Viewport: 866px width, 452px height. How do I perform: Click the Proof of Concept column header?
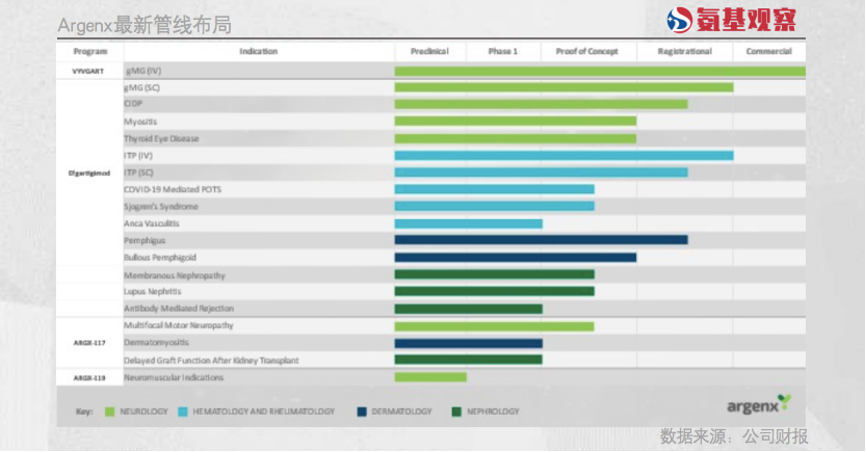click(x=587, y=51)
